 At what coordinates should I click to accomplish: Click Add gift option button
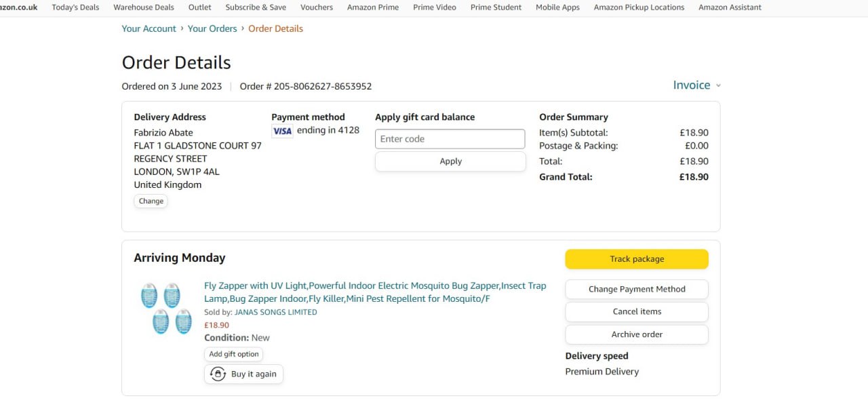point(233,354)
